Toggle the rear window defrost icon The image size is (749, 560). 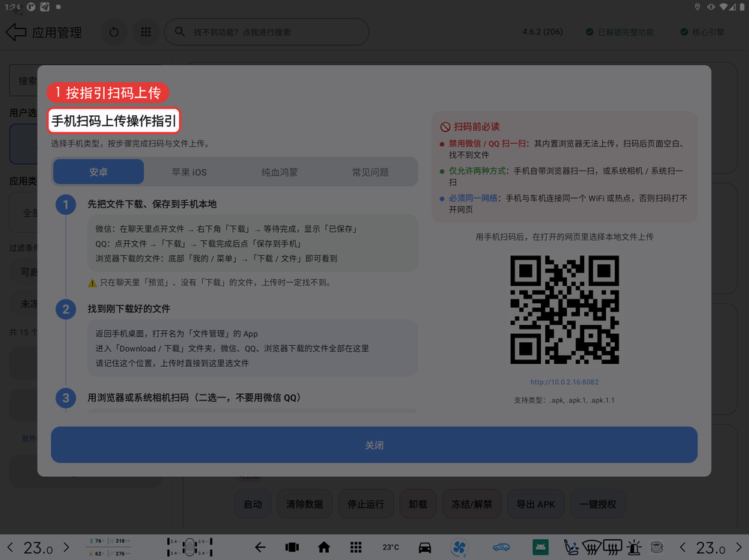pyautogui.click(x=613, y=547)
